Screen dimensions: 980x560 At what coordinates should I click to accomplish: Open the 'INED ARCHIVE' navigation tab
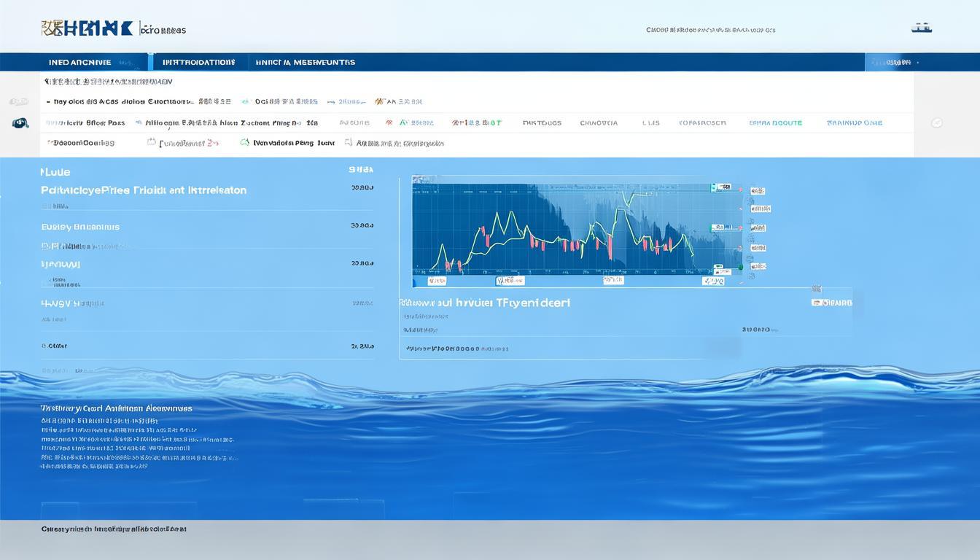point(80,63)
